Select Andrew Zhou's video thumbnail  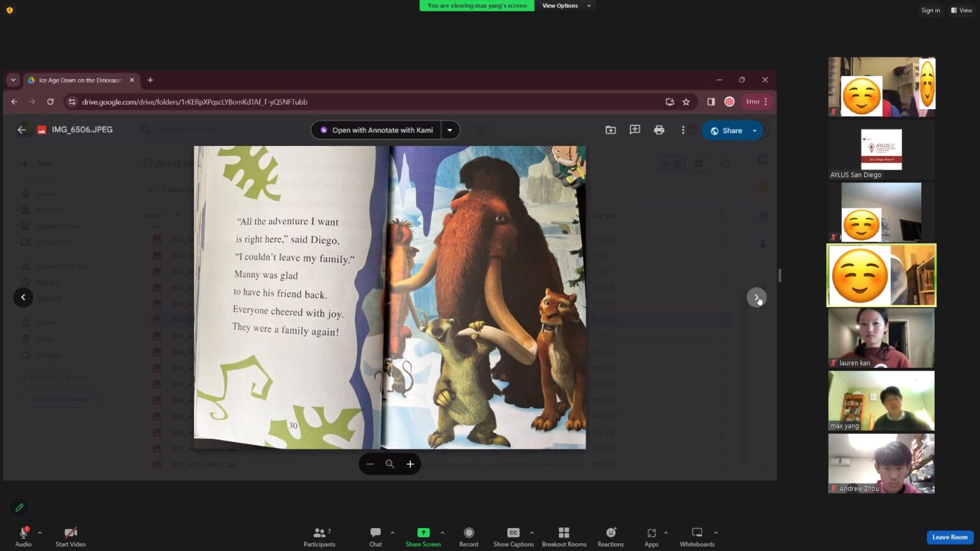[881, 464]
